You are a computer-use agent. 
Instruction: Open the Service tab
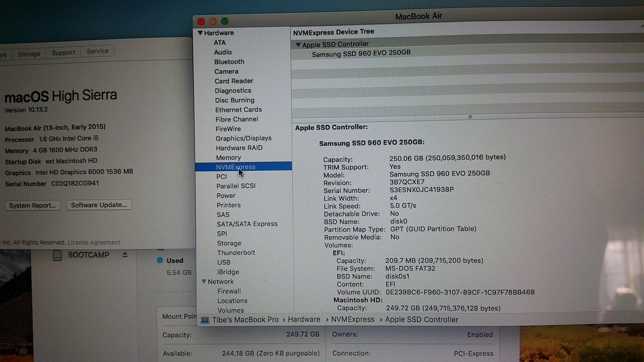(97, 51)
